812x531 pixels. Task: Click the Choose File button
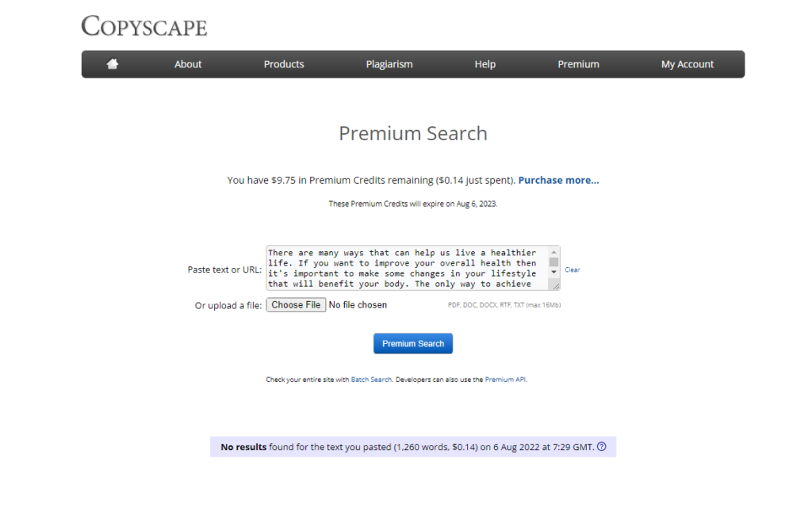[x=297, y=305]
